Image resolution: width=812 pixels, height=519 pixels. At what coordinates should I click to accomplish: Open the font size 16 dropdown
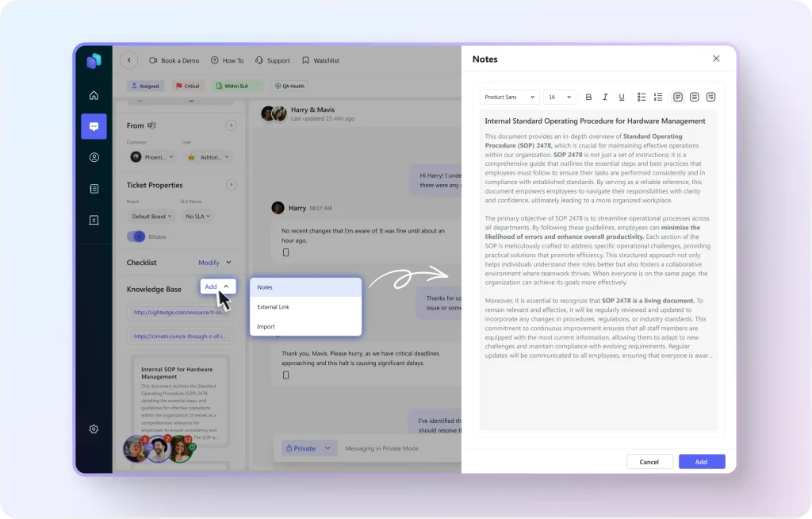(x=559, y=97)
